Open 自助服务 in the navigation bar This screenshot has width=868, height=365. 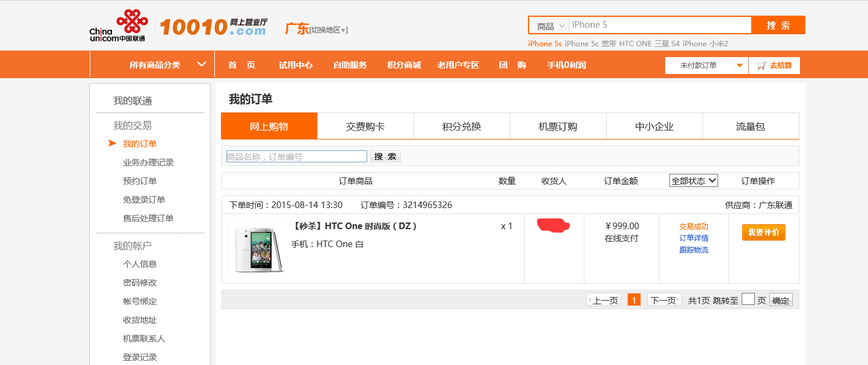350,65
